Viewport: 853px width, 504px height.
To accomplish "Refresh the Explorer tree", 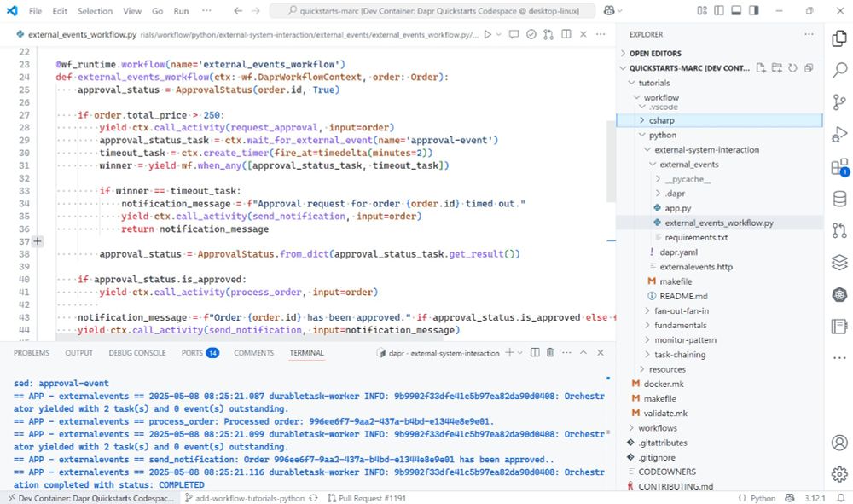I will (x=792, y=68).
